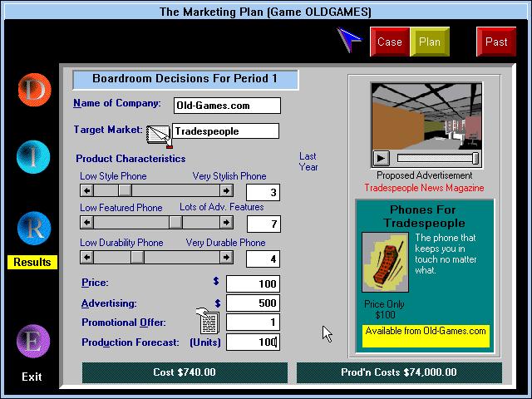This screenshot has width=532, height=399.
Task: Click the 'Lots of Adv. Features' label
Action: click(x=222, y=207)
